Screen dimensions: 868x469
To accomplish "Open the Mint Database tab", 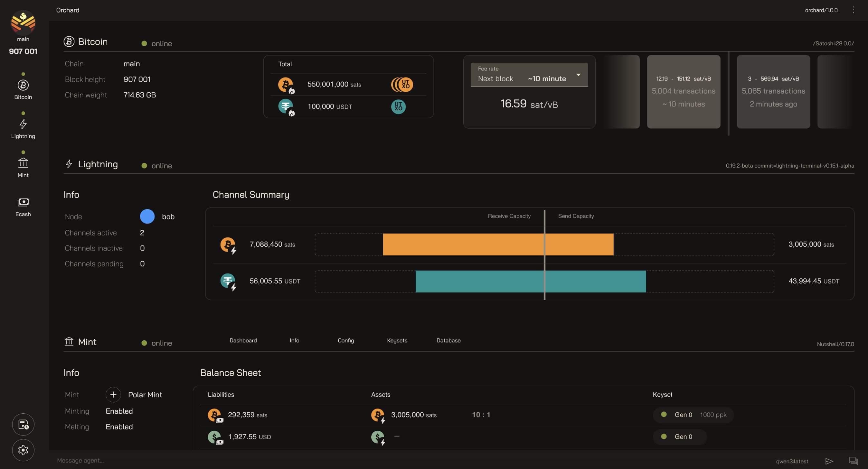I will point(448,340).
